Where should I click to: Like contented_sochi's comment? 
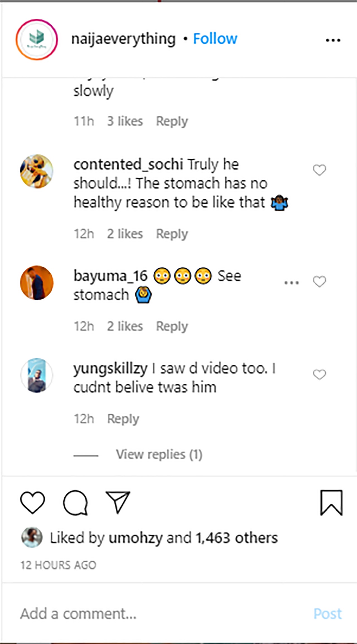pos(319,170)
